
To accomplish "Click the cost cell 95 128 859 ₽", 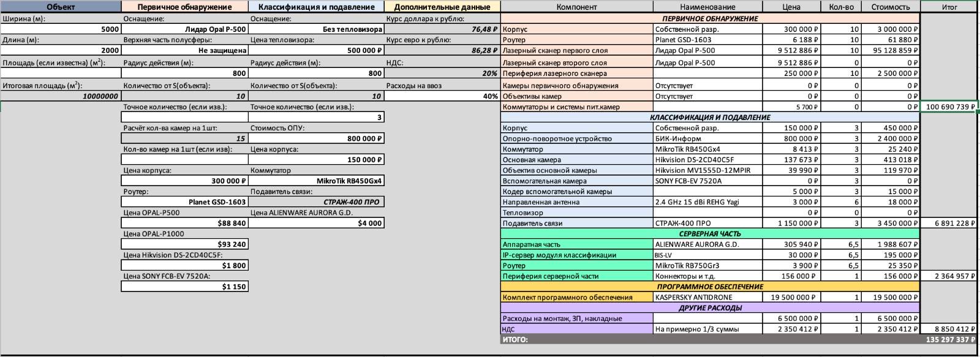I will pyautogui.click(x=891, y=50).
